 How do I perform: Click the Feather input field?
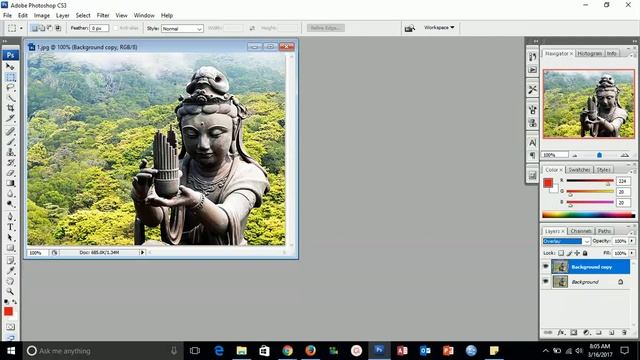[x=99, y=28]
